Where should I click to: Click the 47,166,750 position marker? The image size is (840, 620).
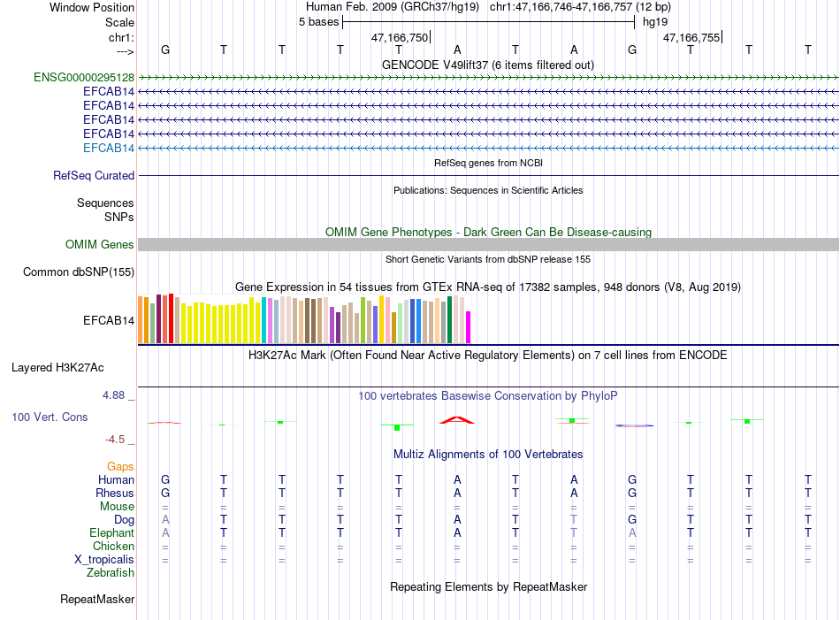coord(401,37)
